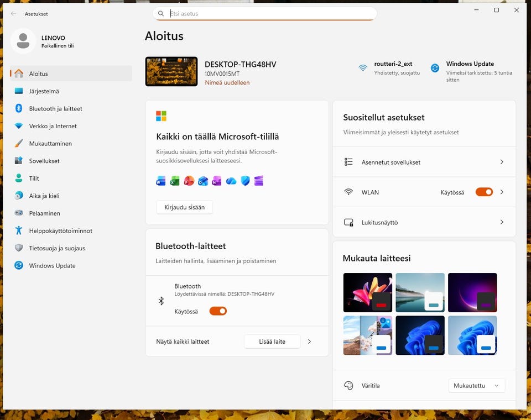The image size is (531, 420).
Task: Click the magnifier icon in the search box
Action: (161, 13)
